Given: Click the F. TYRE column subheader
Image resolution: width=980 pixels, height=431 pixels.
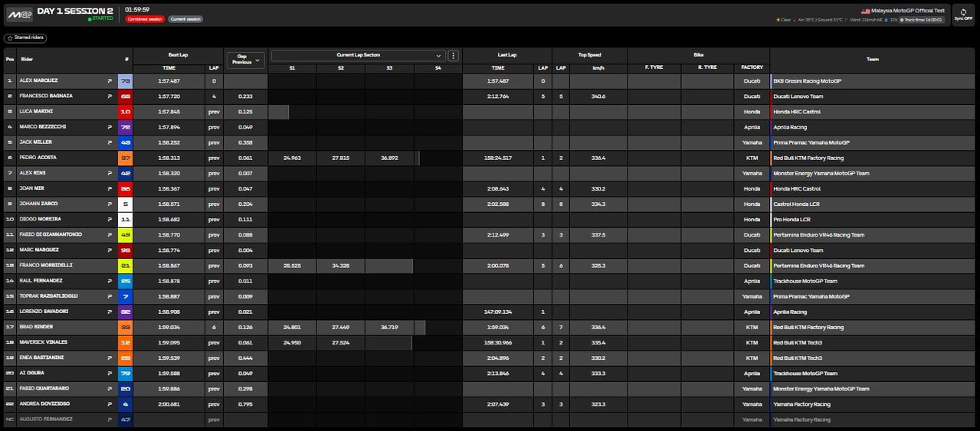Looking at the screenshot, I should (654, 67).
